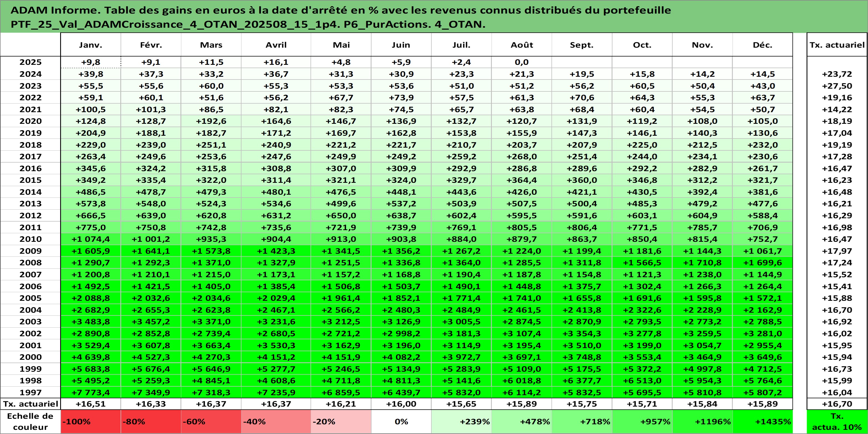The image size is (868, 434).
Task: Select the Echelle de couleur label
Action: point(30,422)
